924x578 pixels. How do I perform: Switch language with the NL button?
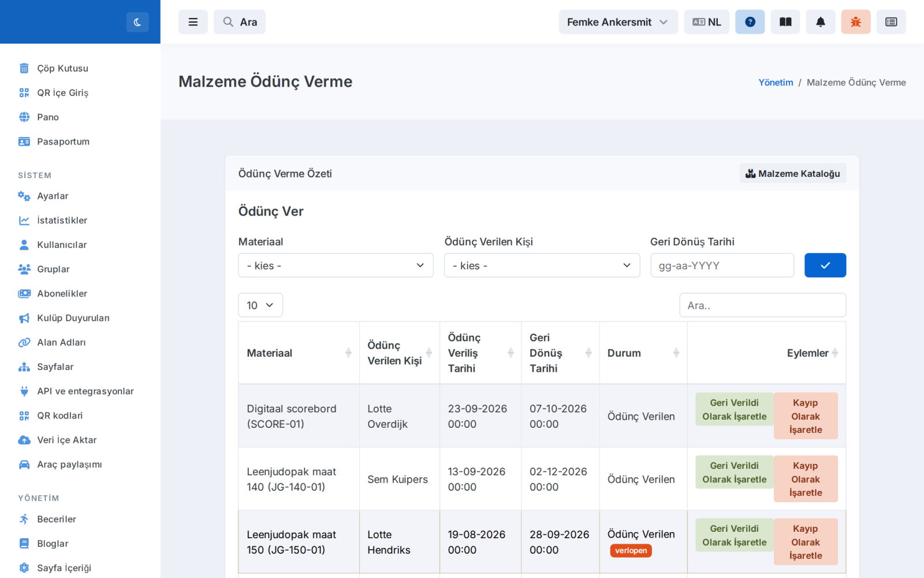[x=707, y=22]
